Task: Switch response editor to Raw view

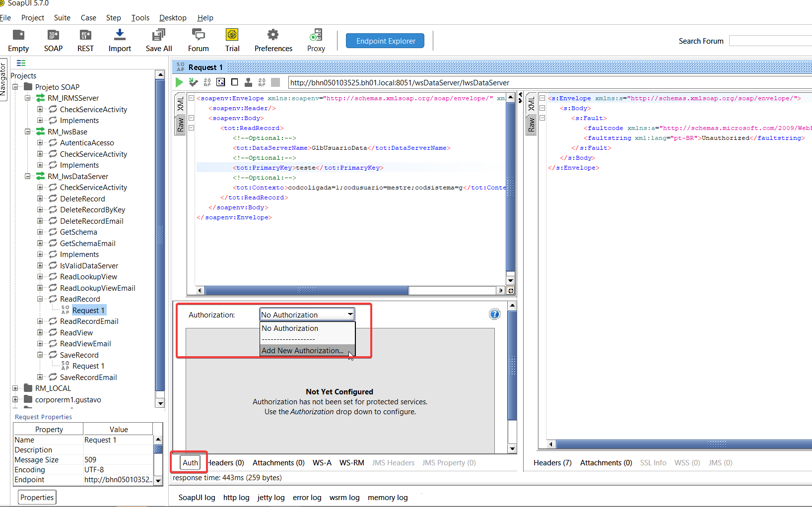Action: tap(531, 125)
